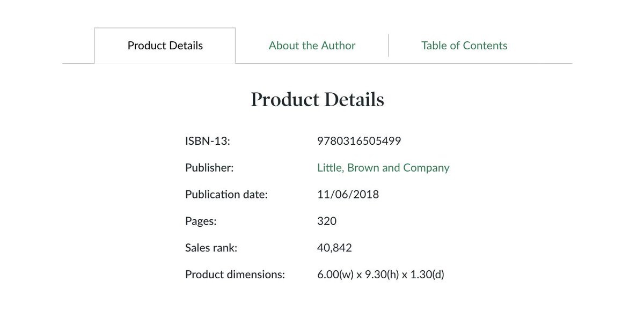This screenshot has width=644, height=326.
Task: Select the Product Details tab
Action: tap(165, 46)
